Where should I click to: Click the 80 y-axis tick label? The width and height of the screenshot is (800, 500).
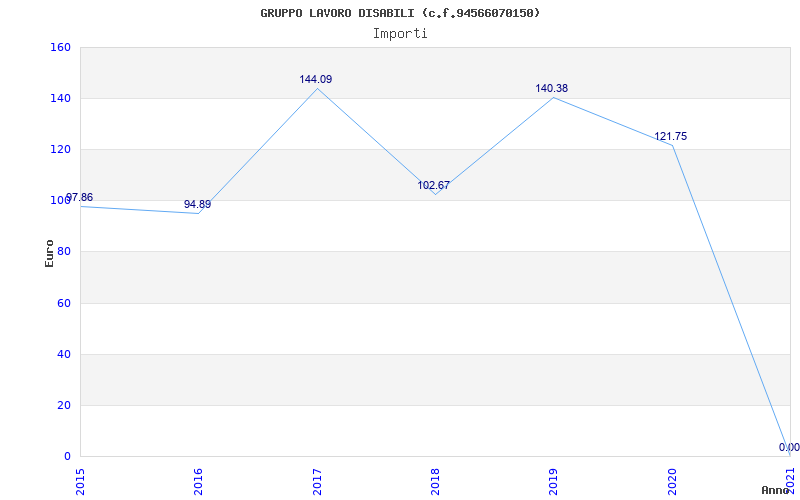click(63, 252)
